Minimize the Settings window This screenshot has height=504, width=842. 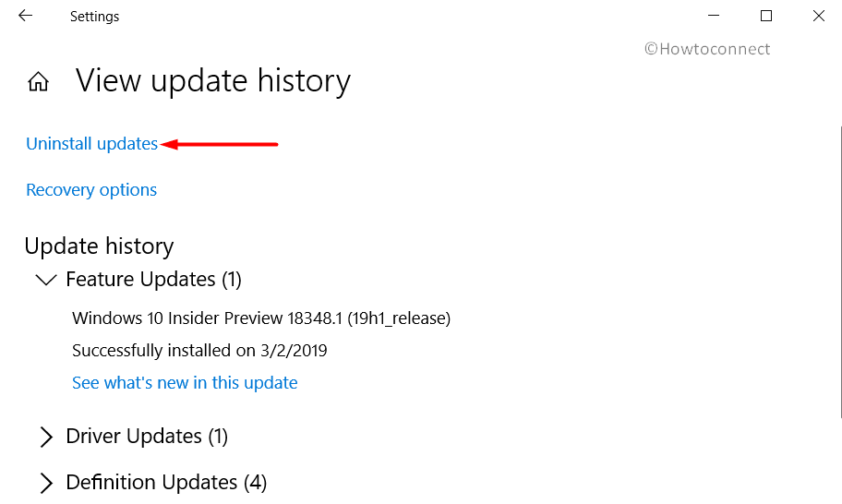click(713, 16)
